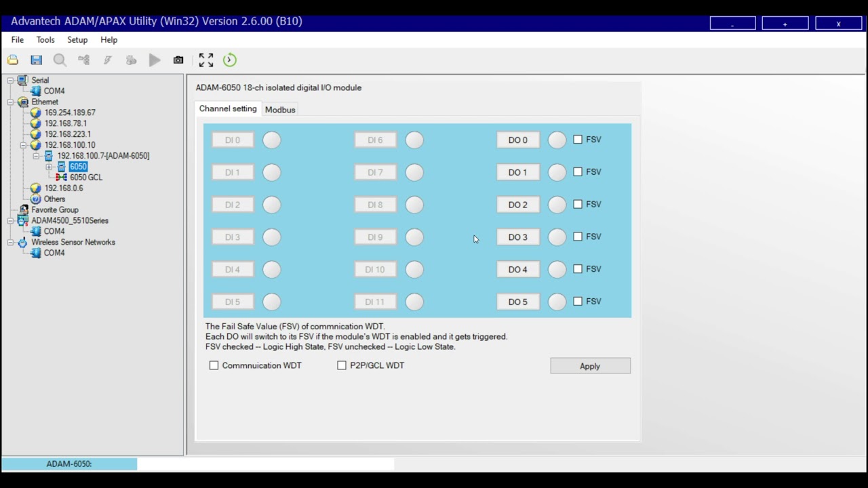Enable the Commnuication WDT checkbox
This screenshot has height=488, width=868.
(x=214, y=365)
